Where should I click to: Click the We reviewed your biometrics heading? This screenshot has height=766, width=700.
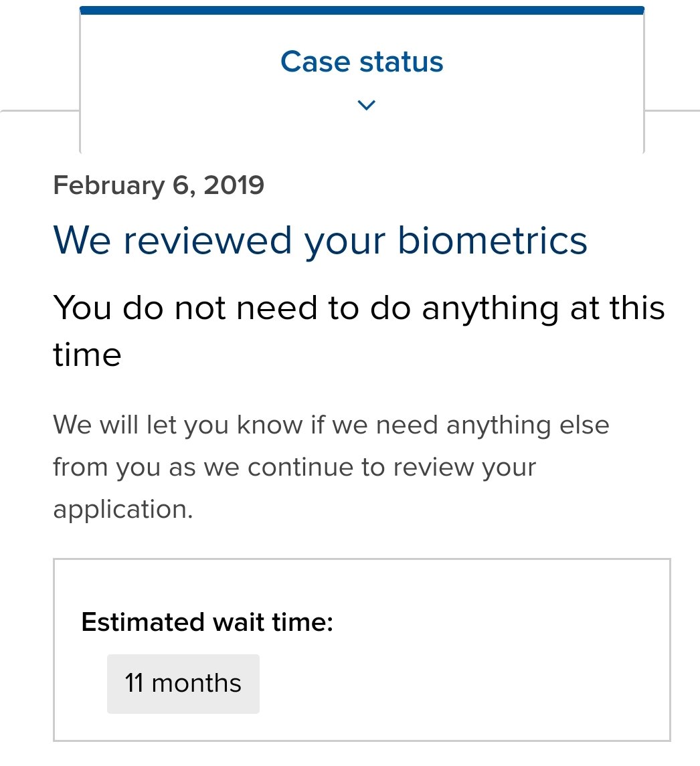coord(320,241)
